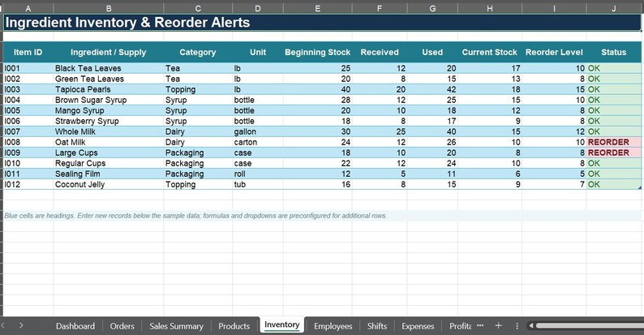The image size is (644, 335).
Task: Select column C header
Action: point(198,9)
